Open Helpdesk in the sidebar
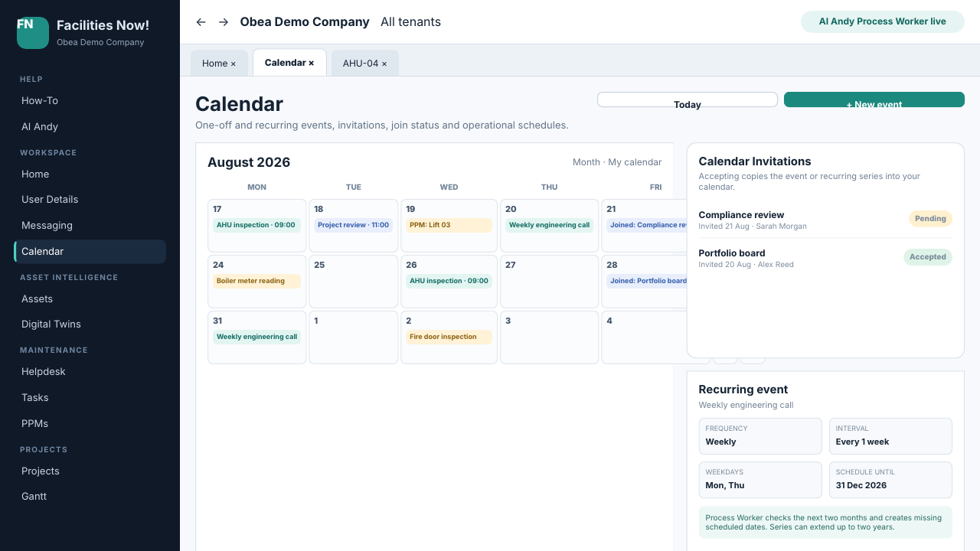 coord(90,372)
